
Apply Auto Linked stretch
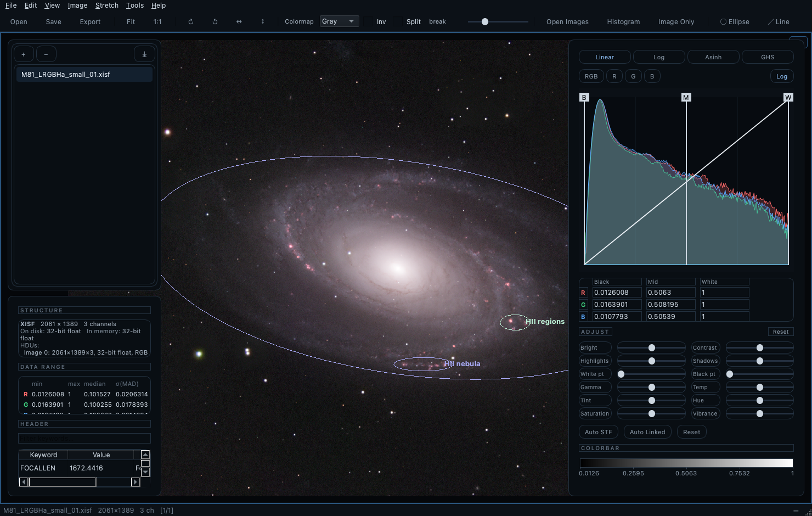tap(647, 432)
